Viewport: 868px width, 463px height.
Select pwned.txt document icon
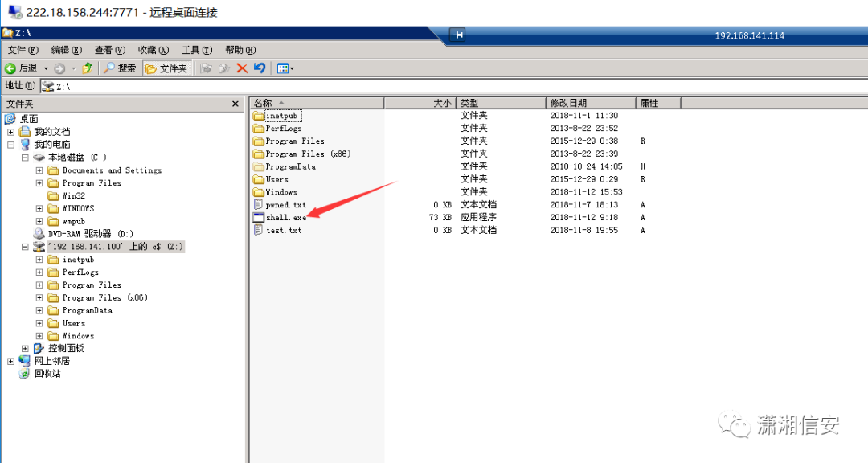tap(258, 205)
